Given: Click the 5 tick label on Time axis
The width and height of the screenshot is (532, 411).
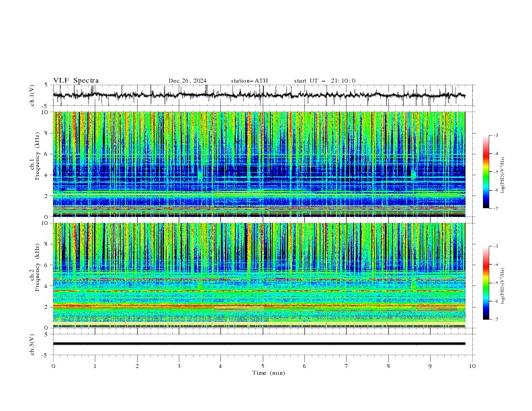Looking at the screenshot, I should (263, 366).
